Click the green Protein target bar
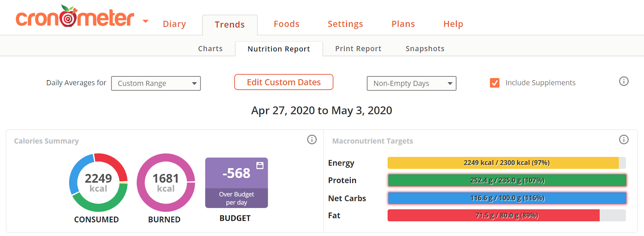 (x=507, y=180)
